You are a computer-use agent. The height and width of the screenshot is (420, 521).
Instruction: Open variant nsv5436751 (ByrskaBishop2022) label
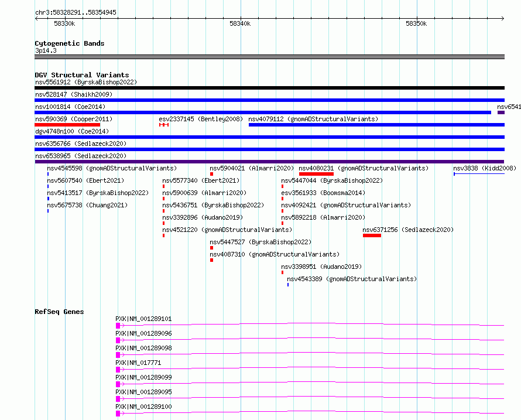[x=213, y=205]
